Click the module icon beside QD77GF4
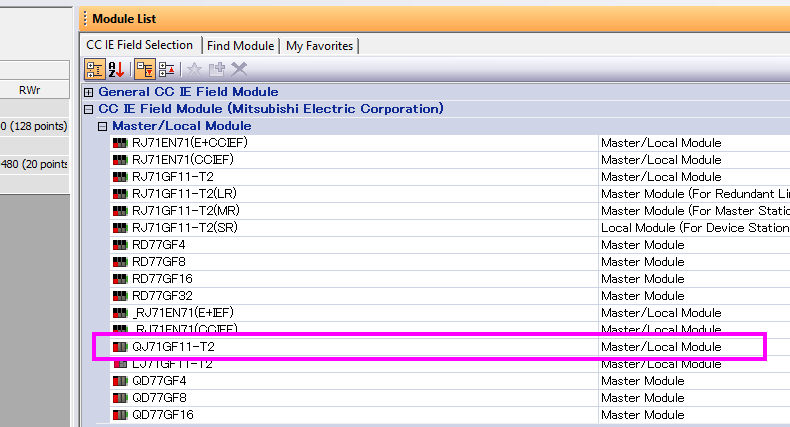This screenshot has height=427, width=790. [x=120, y=381]
